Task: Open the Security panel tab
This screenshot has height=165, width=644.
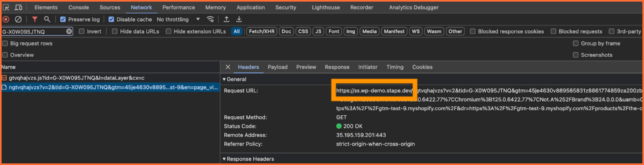Action: [286, 7]
